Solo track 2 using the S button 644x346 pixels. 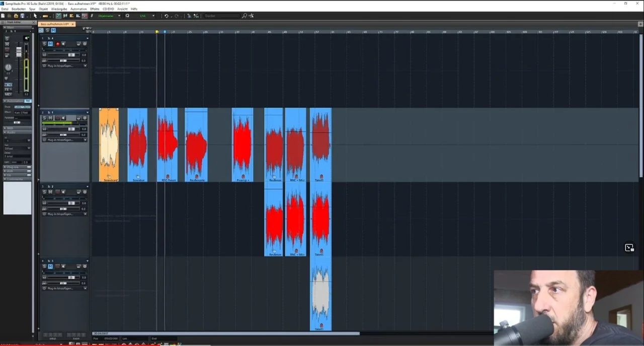tap(44, 118)
